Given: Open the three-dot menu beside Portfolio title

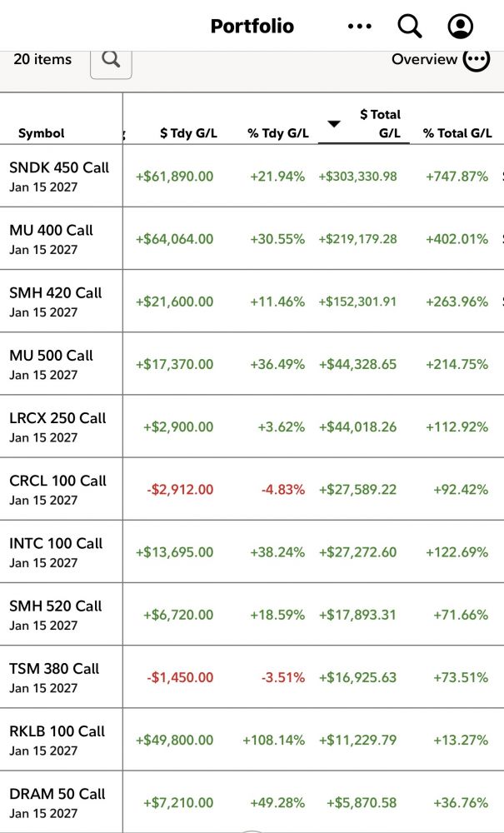Looking at the screenshot, I should [360, 26].
